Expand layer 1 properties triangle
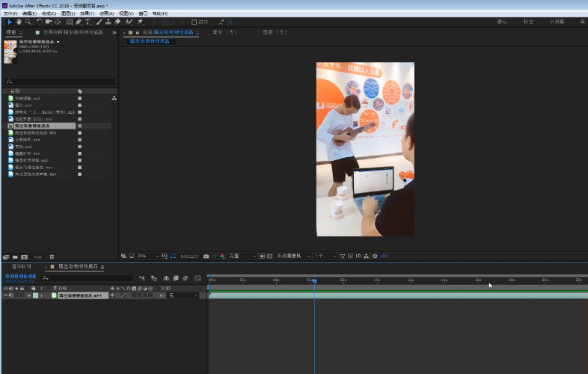 point(29,295)
